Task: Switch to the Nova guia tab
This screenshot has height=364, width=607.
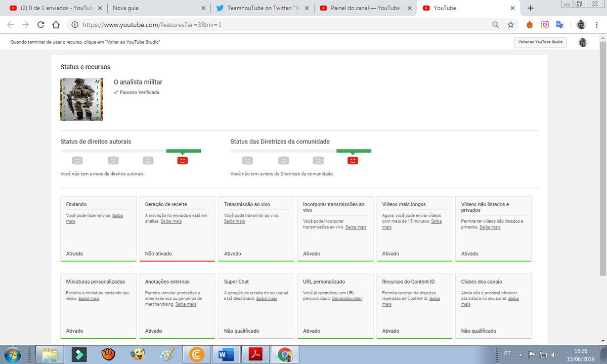Action: (158, 8)
